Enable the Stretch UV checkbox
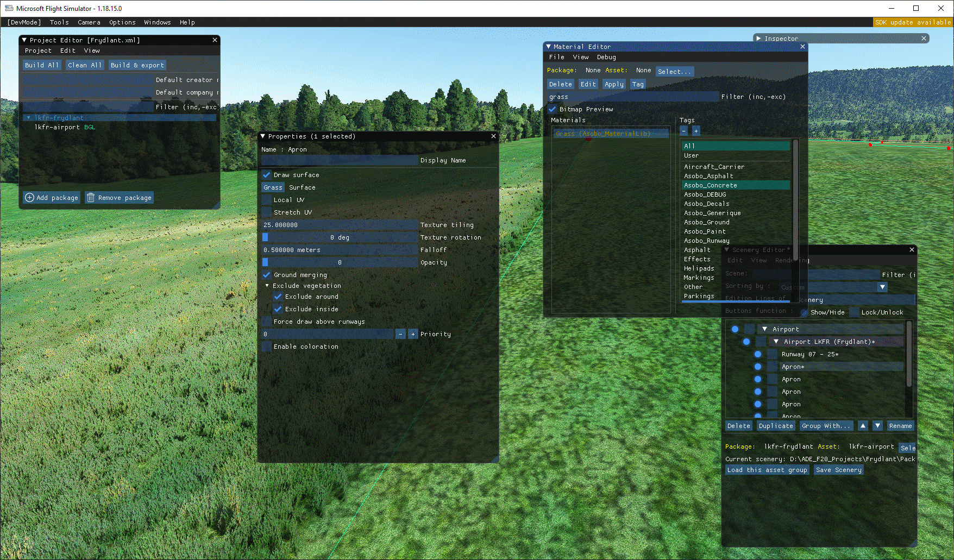Screen dimensions: 954x560 [x=266, y=212]
